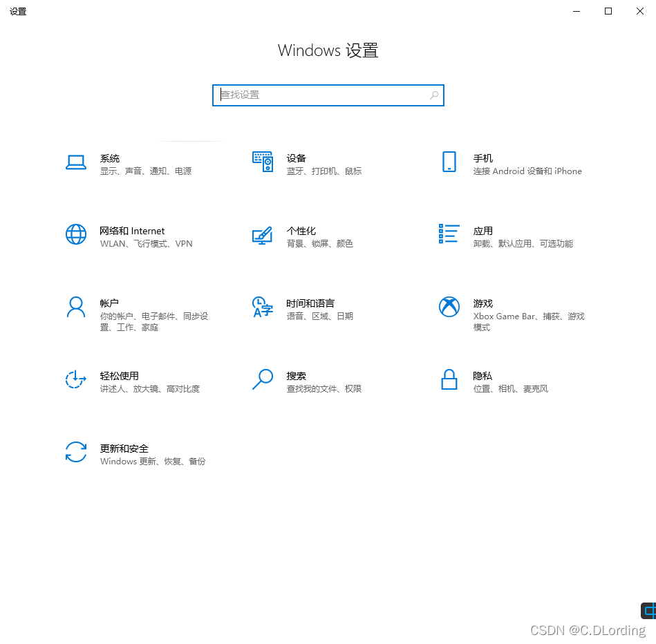Open the 游戏 Xbox icon
Viewport: 656px width, 644px height.
(x=449, y=307)
